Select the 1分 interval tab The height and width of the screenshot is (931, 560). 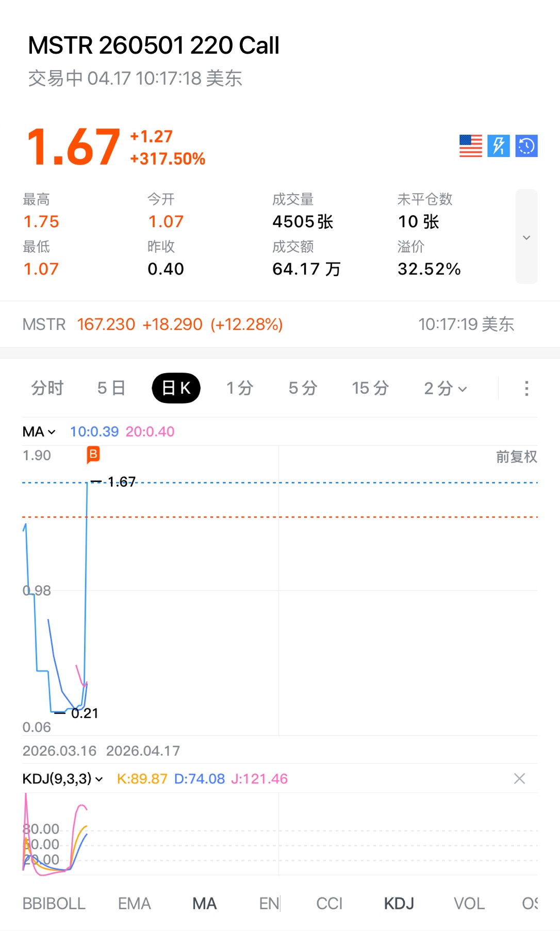[240, 388]
